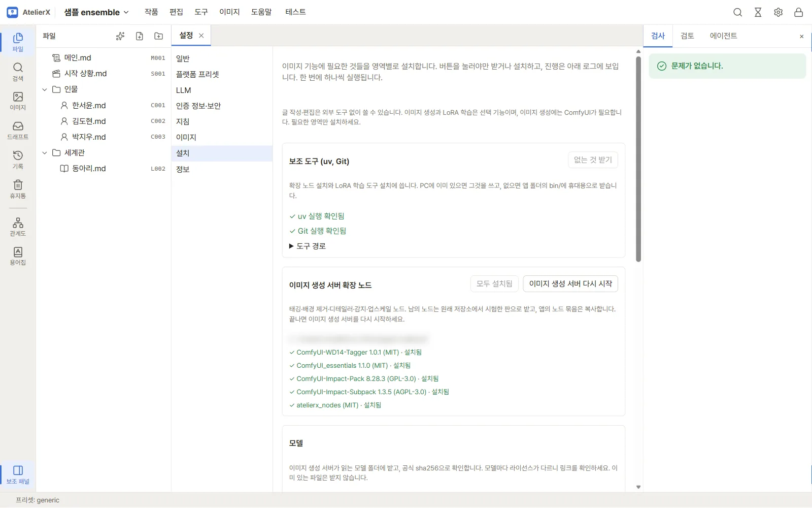Open the 기록 history panel
This screenshot has width=812, height=508.
(18, 160)
